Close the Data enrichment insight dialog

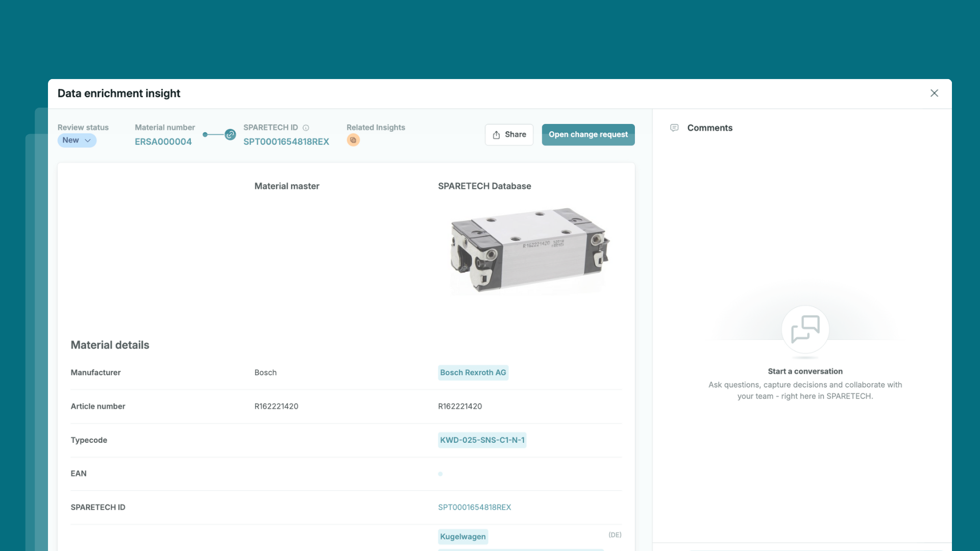(x=934, y=93)
